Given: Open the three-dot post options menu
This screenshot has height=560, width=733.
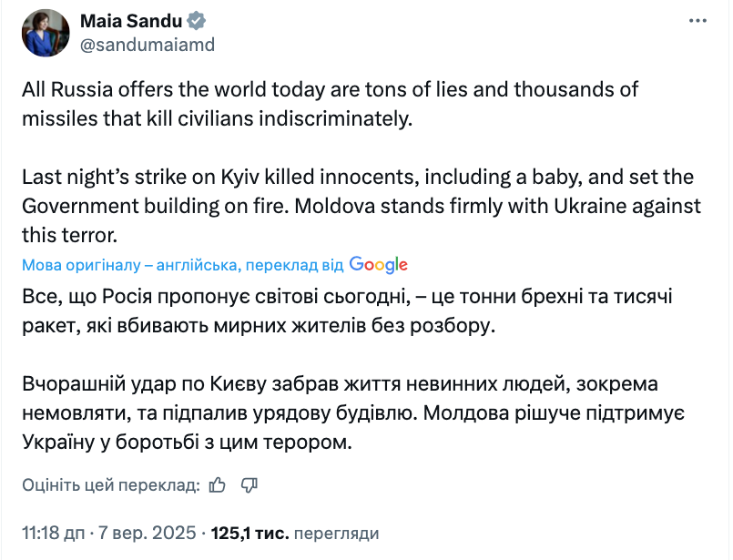Looking at the screenshot, I should (697, 20).
